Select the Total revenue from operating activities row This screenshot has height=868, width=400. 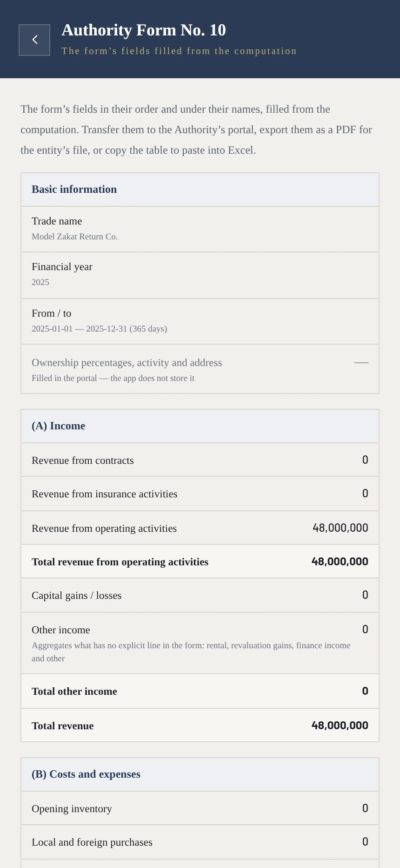pyautogui.click(x=200, y=561)
